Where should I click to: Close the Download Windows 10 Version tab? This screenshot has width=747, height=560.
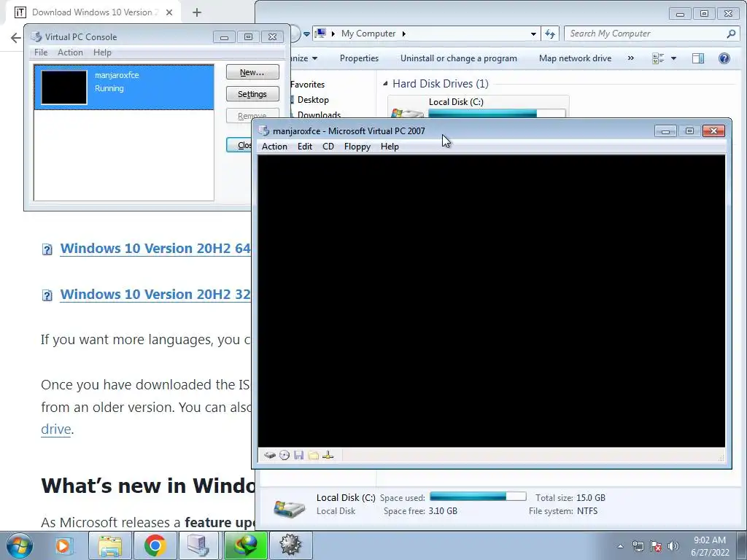click(x=169, y=13)
